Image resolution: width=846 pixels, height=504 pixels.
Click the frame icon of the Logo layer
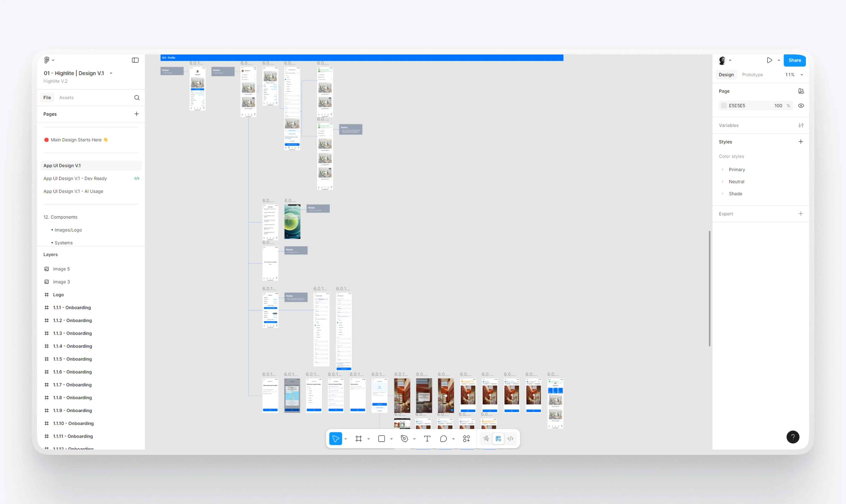pyautogui.click(x=47, y=295)
